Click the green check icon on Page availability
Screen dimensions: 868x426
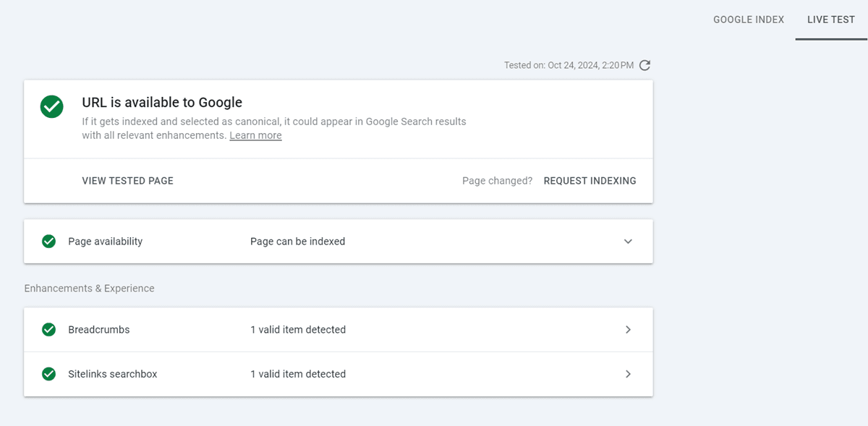[x=48, y=241]
